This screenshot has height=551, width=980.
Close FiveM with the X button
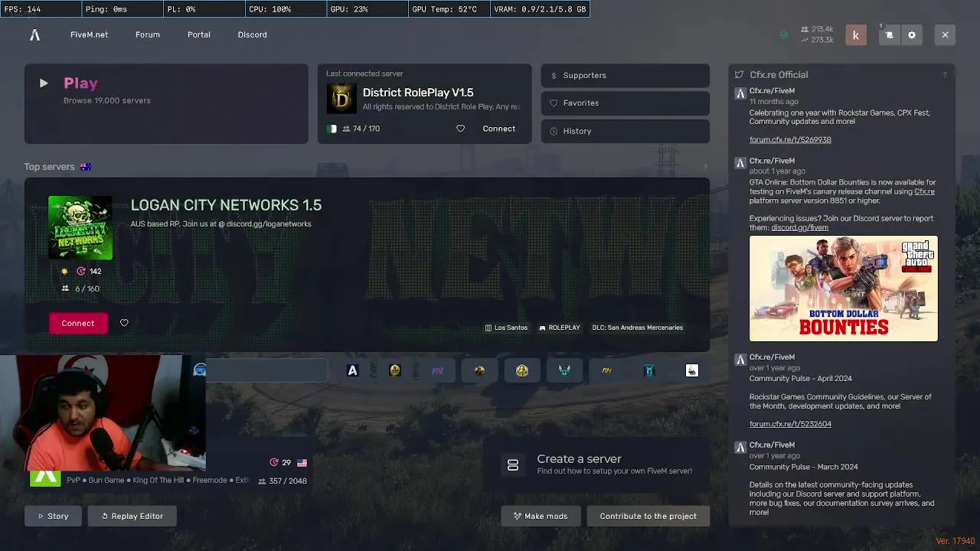[x=945, y=35]
